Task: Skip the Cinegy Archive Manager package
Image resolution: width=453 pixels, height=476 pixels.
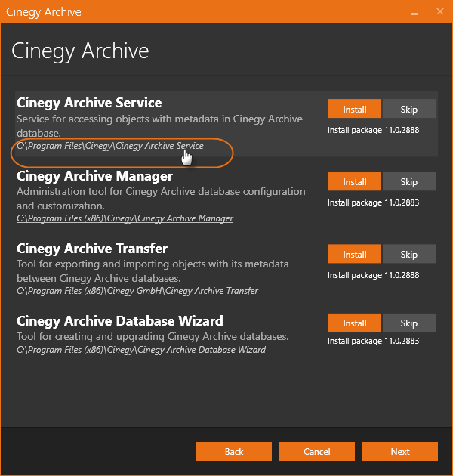Action: click(x=408, y=181)
